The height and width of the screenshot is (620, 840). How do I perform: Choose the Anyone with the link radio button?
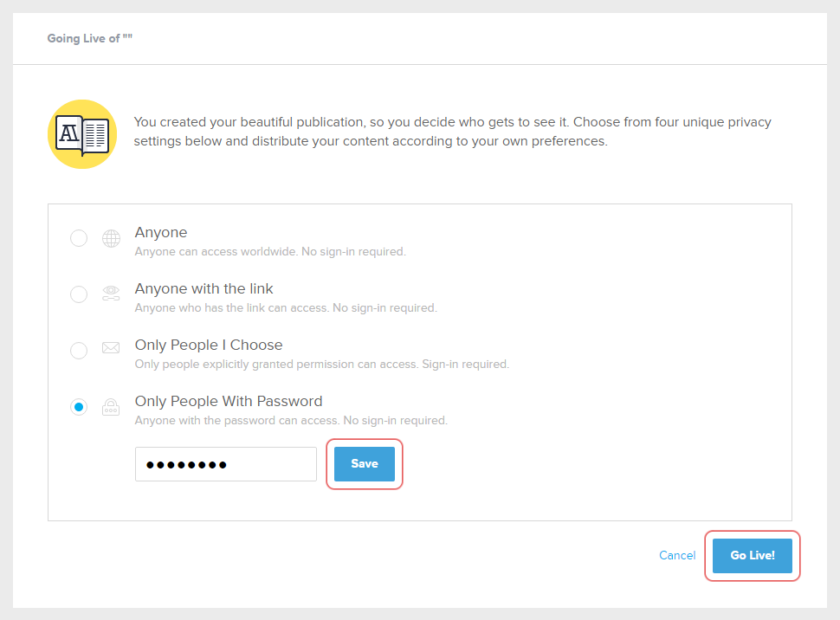coord(79,294)
